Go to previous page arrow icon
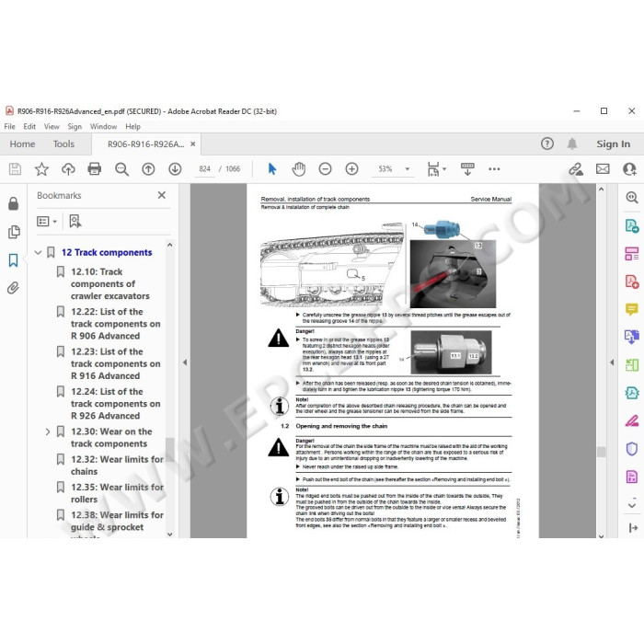 click(148, 168)
